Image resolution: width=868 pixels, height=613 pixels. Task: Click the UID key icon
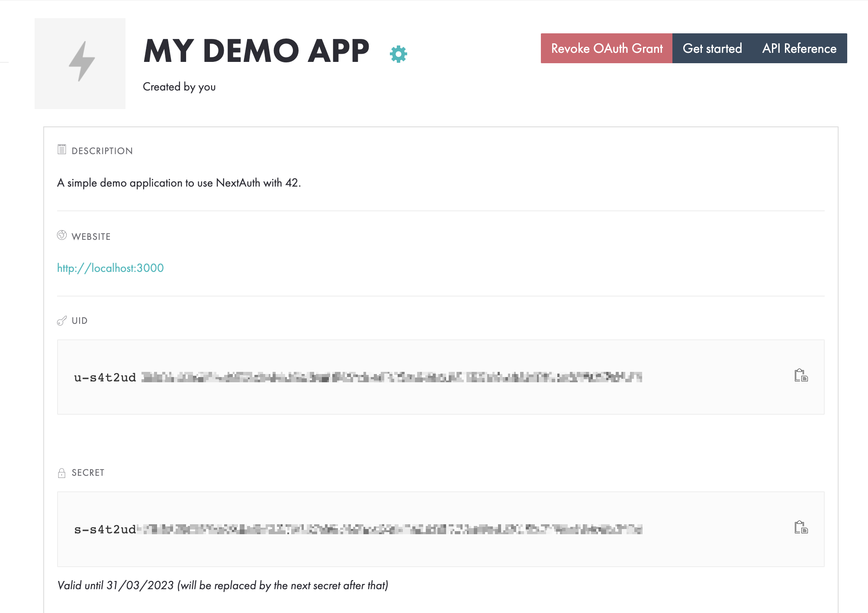[x=62, y=321]
